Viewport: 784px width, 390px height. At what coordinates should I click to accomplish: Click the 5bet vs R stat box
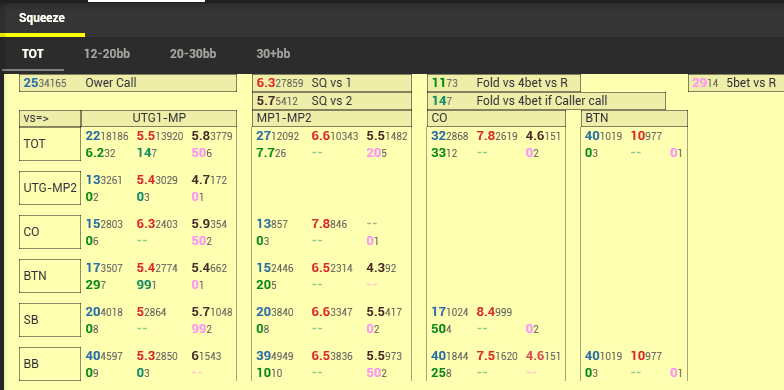[x=736, y=83]
